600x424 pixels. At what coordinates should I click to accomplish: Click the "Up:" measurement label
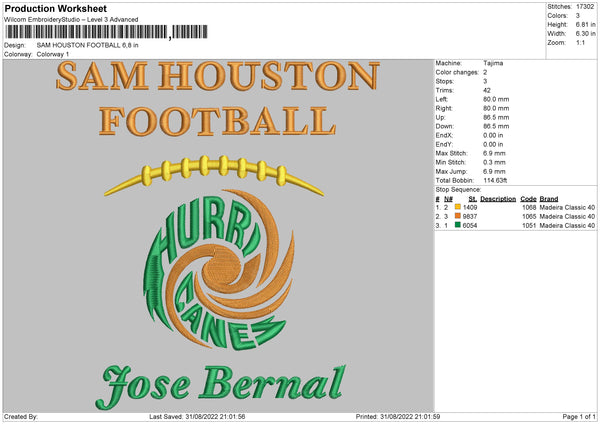point(440,117)
